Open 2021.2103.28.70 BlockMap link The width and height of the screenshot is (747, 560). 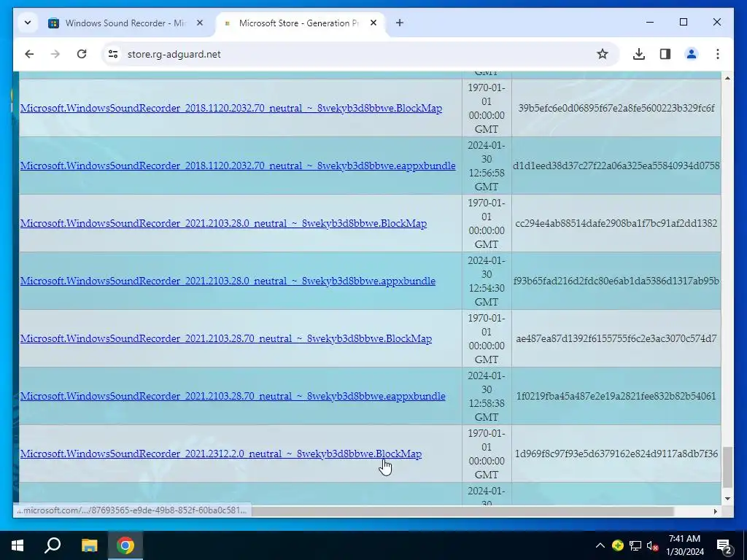226,338
